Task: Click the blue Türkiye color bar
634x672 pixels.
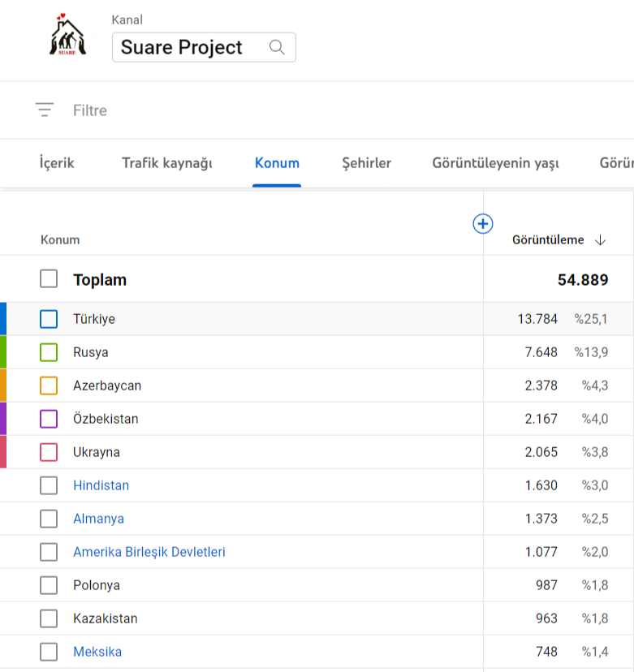Action: point(3,318)
